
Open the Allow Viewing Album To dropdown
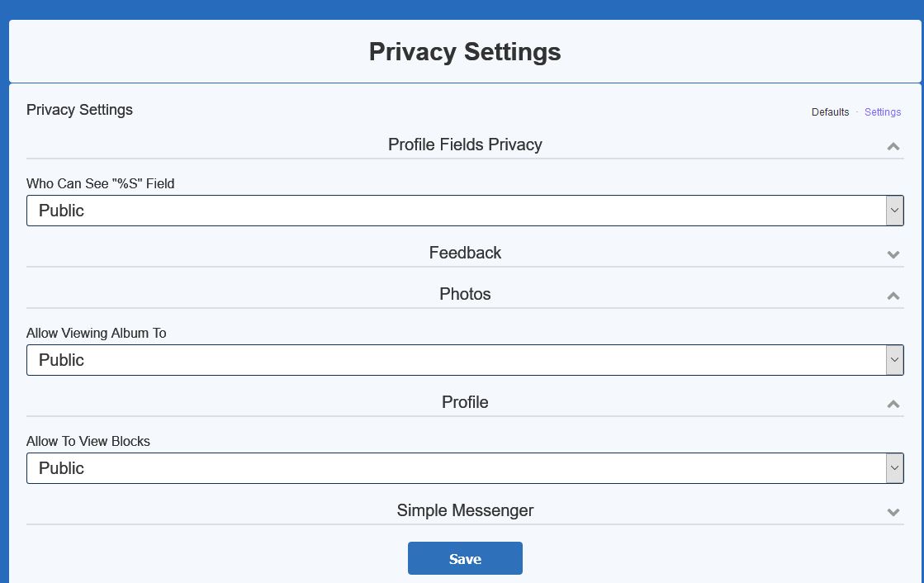pos(456,360)
